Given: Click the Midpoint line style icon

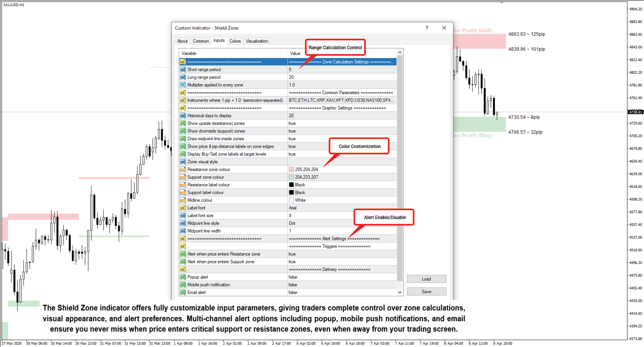Looking at the screenshot, I should tap(183, 223).
